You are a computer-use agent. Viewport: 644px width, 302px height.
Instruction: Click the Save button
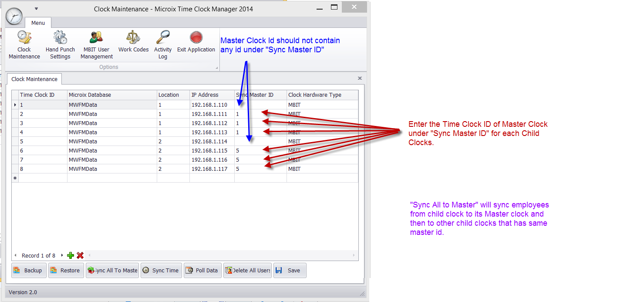pyautogui.click(x=290, y=270)
